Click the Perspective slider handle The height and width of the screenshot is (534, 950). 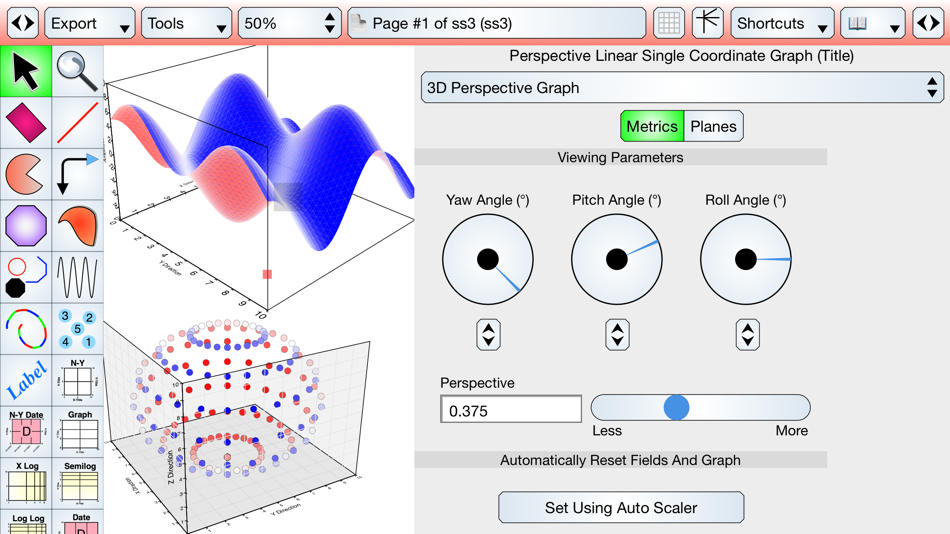[x=676, y=407]
